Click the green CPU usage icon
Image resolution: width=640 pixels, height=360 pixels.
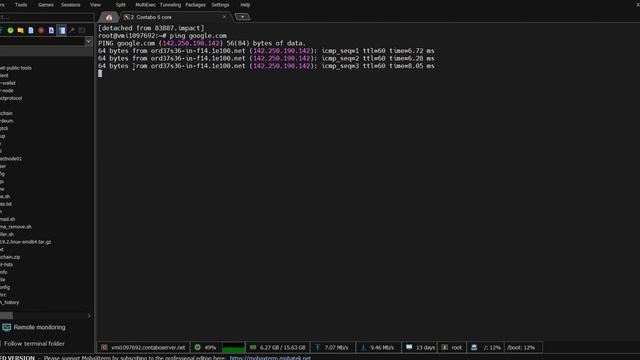198,347
